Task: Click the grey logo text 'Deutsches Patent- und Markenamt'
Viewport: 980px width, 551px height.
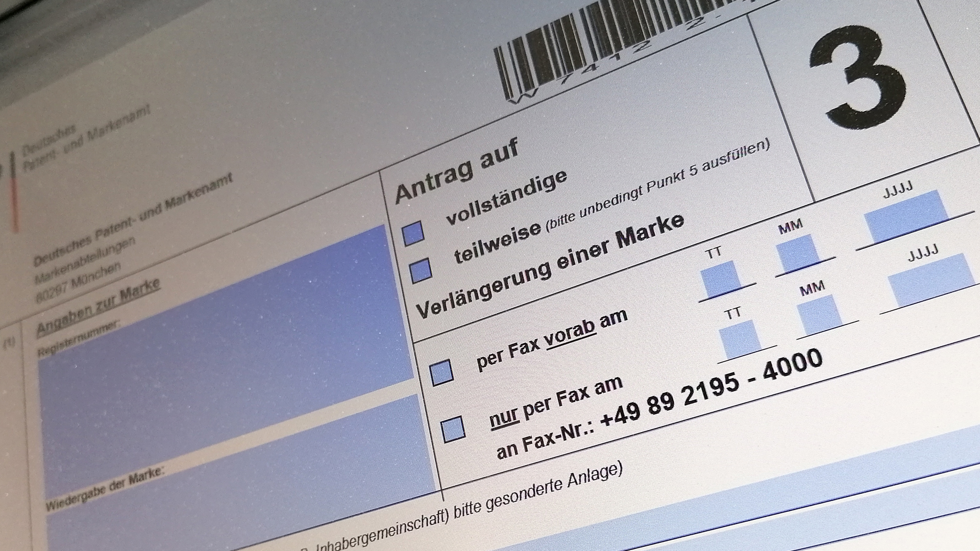Action: [86, 138]
